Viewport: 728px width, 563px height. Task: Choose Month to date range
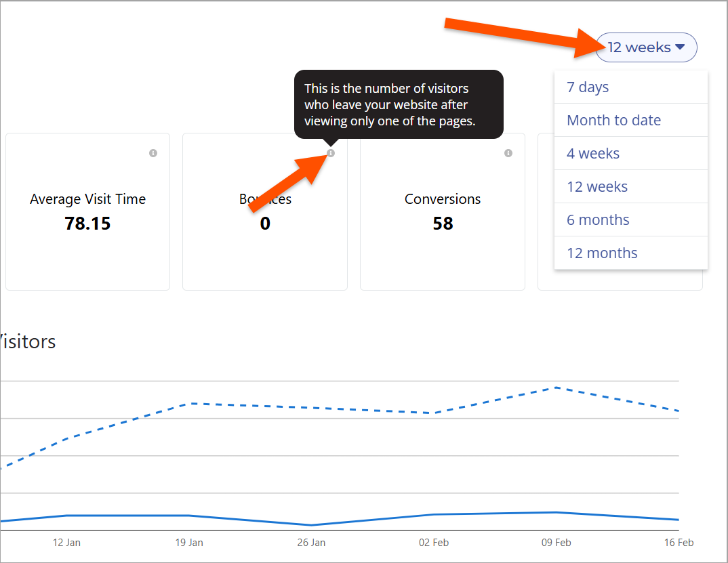pos(613,120)
